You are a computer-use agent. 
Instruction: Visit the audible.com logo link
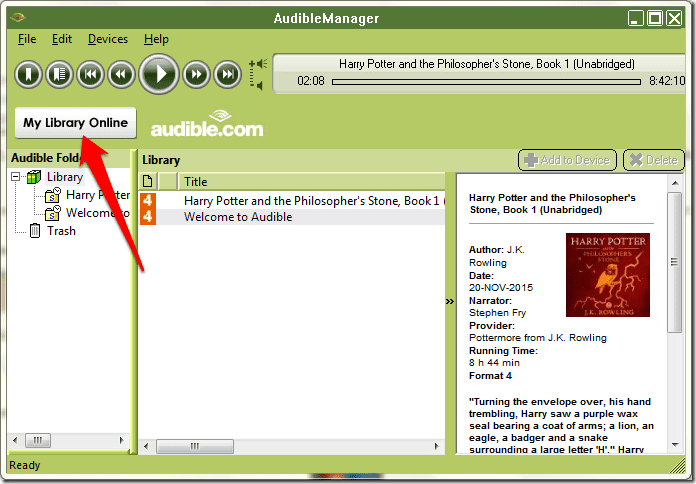tap(207, 124)
